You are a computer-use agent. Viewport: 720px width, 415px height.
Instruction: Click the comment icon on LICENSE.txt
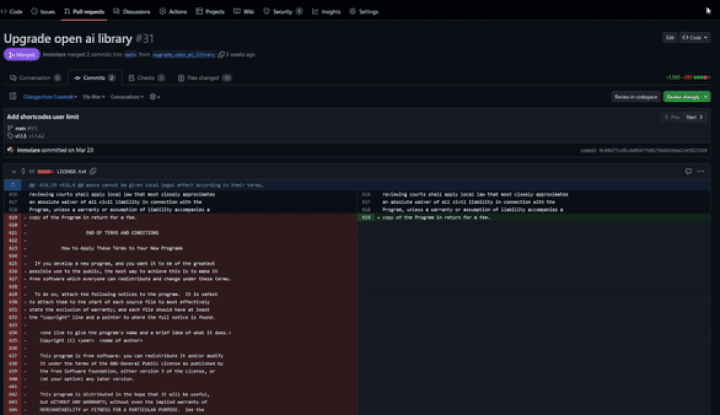click(690, 172)
